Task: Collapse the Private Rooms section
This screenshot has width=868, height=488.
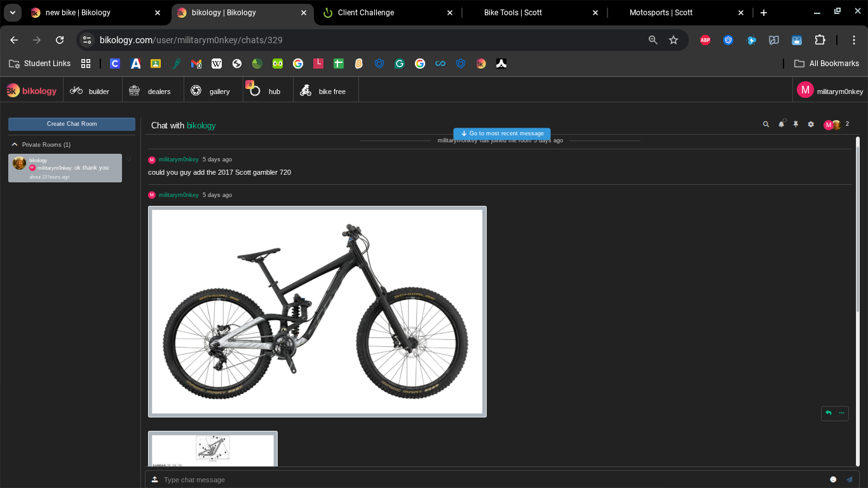Action: 14,144
